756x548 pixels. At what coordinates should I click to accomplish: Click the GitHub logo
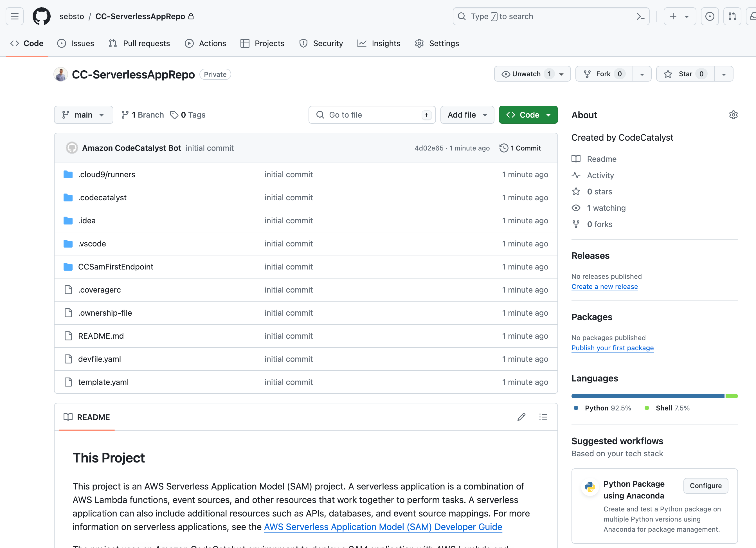tap(41, 16)
